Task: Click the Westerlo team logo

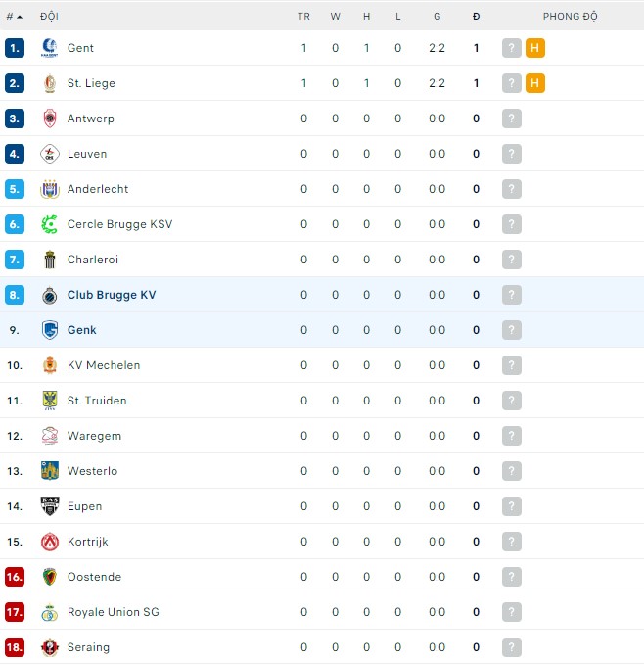Action: point(50,471)
